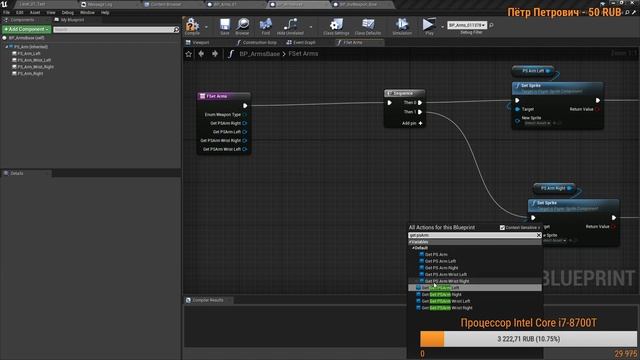Open the Hide Unrelated options dropdown arrow
Viewport: 640px width, 360px height.
[311, 27]
